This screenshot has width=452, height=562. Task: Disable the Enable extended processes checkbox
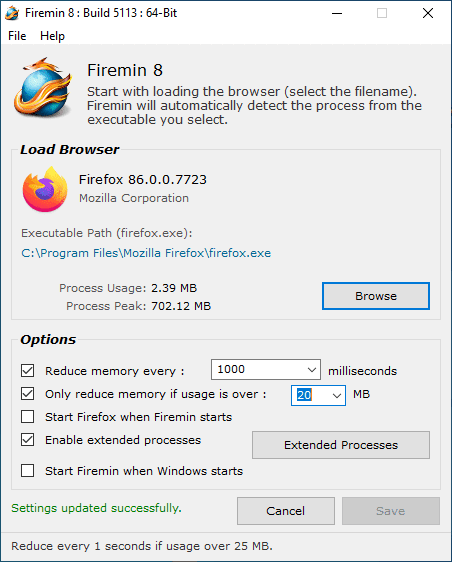pos(28,440)
